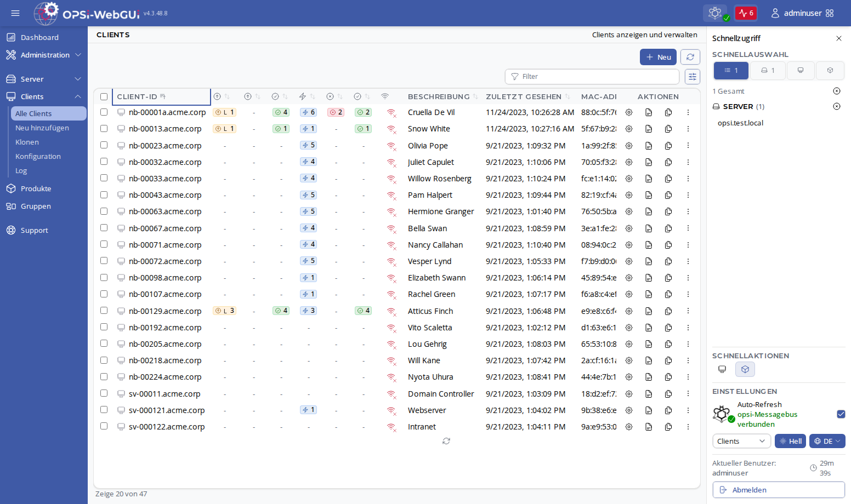Open the adminuser account menu

tap(802, 13)
